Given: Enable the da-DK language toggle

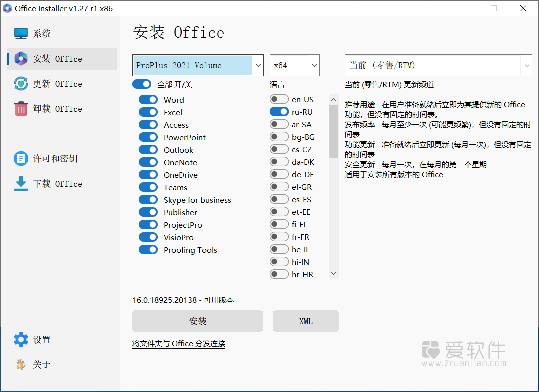Looking at the screenshot, I should pos(279,162).
